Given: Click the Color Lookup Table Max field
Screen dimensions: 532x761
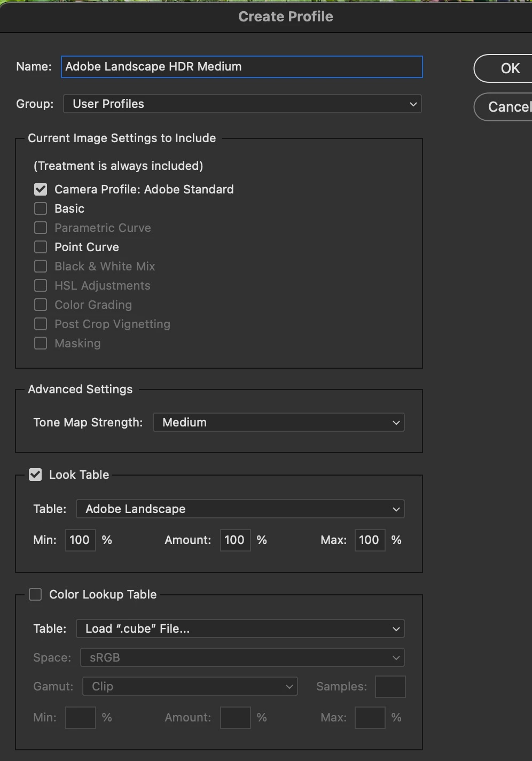Looking at the screenshot, I should [x=370, y=717].
